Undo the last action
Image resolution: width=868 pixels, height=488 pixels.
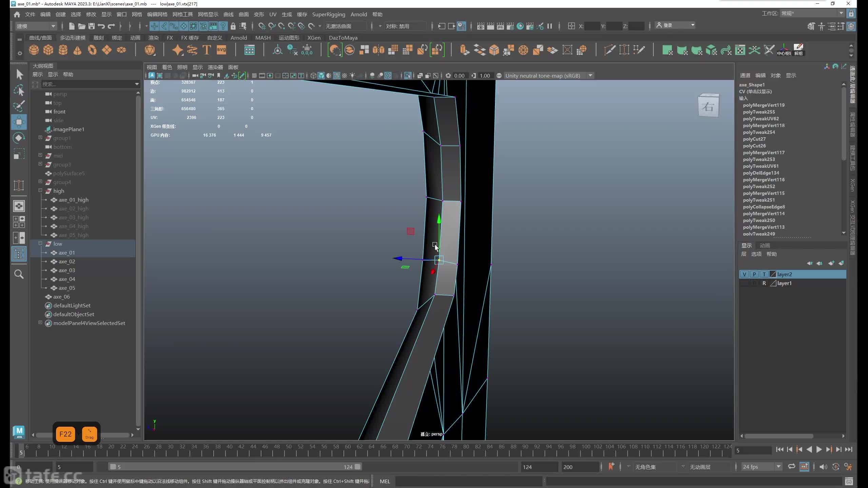101,26
